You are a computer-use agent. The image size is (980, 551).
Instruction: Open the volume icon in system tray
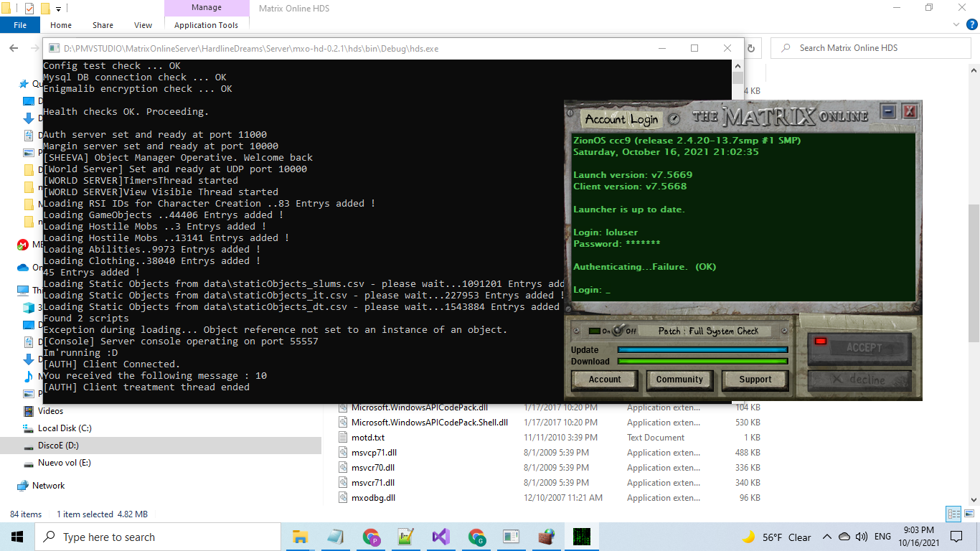862,537
